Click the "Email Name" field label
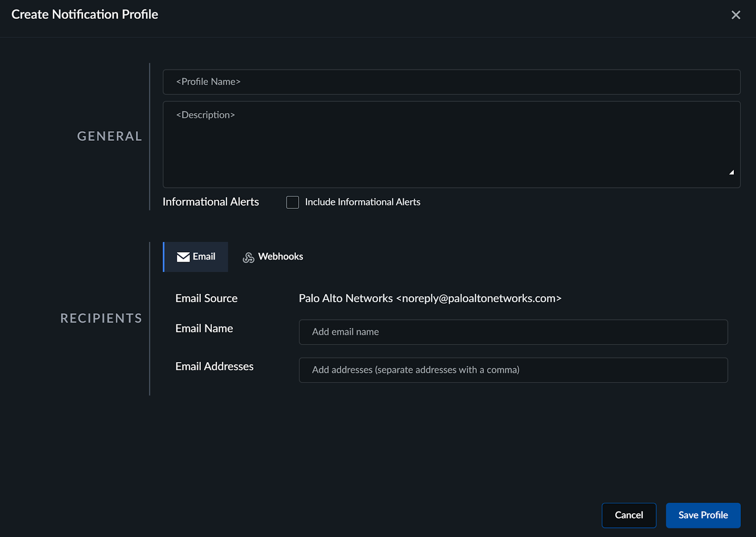Image resolution: width=756 pixels, height=537 pixels. coord(204,329)
